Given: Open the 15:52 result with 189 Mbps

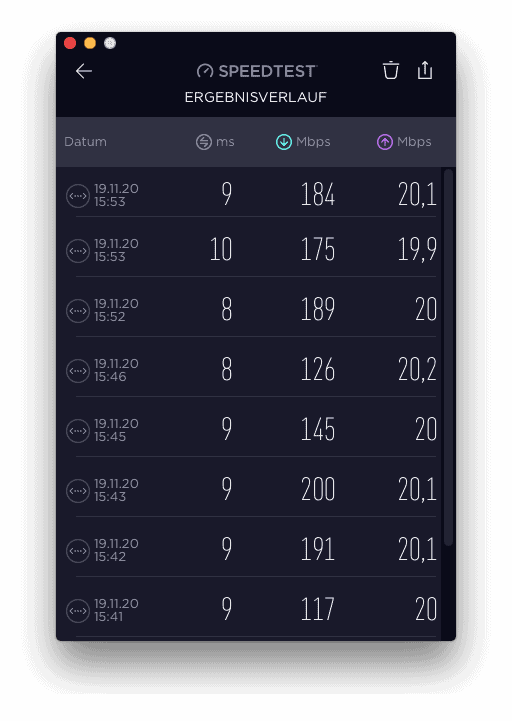Looking at the screenshot, I should (x=251, y=309).
